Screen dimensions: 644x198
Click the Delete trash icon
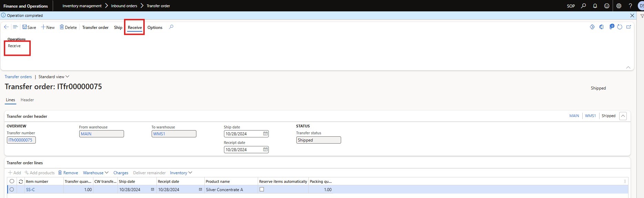click(x=62, y=27)
